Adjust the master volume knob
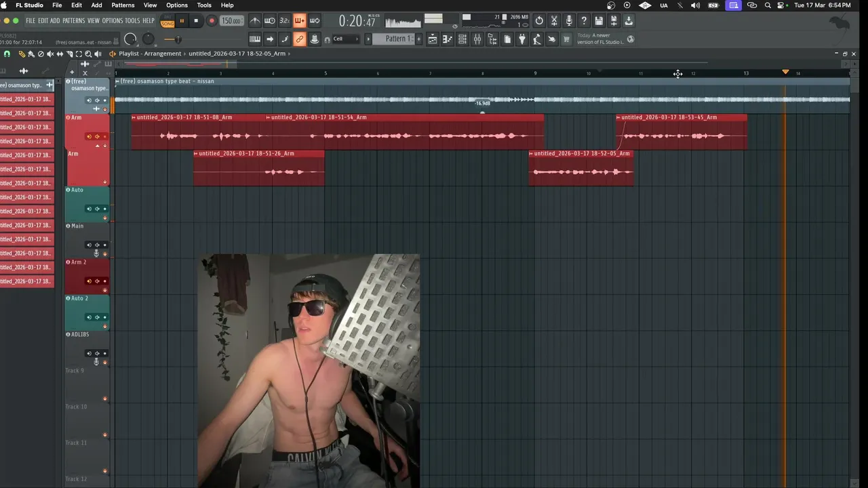868x488 pixels. point(131,39)
